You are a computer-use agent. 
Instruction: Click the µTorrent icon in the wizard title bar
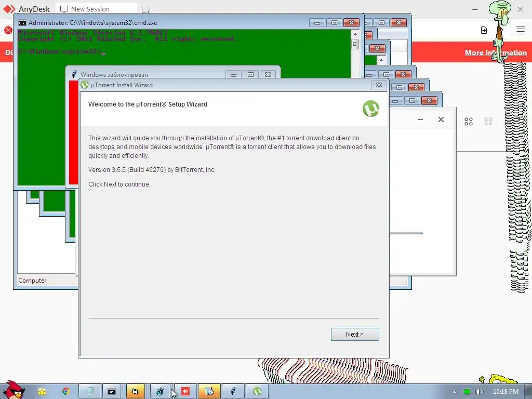tap(85, 85)
